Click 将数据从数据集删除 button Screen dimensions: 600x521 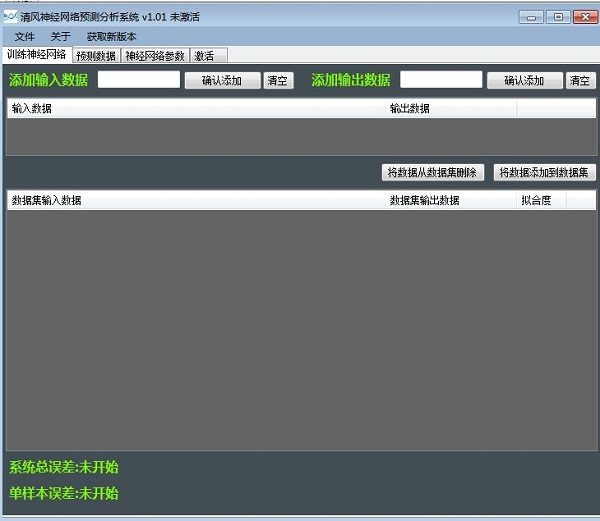point(433,173)
